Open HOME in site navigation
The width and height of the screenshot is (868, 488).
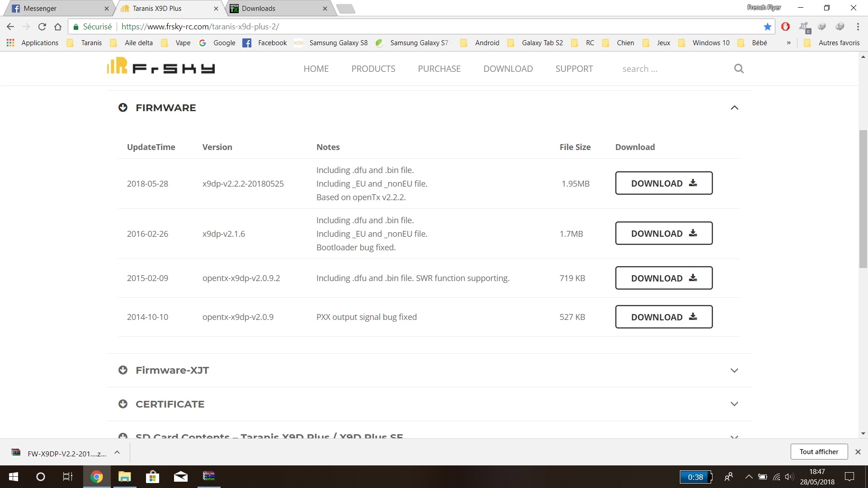tap(316, 69)
